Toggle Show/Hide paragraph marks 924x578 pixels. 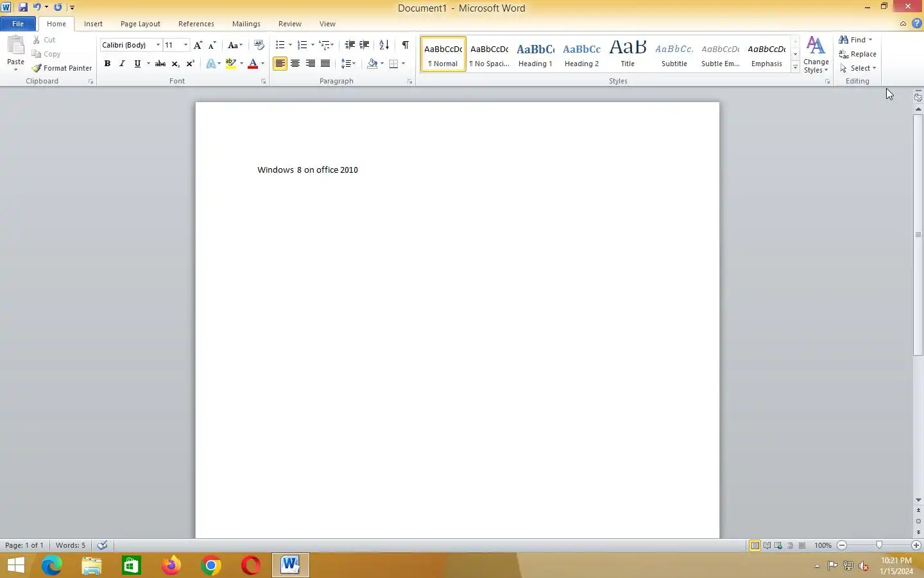405,45
